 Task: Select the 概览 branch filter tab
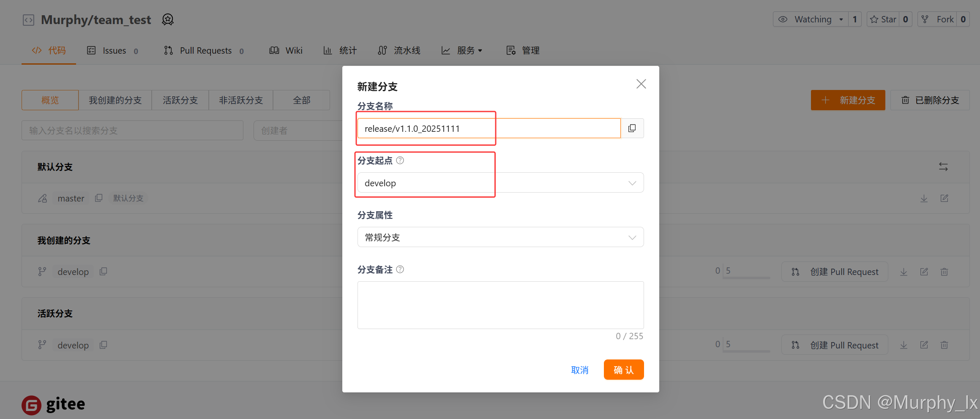50,100
